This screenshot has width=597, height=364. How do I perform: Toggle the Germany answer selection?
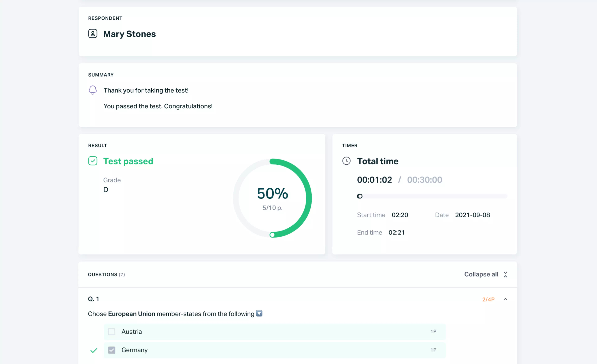(112, 350)
